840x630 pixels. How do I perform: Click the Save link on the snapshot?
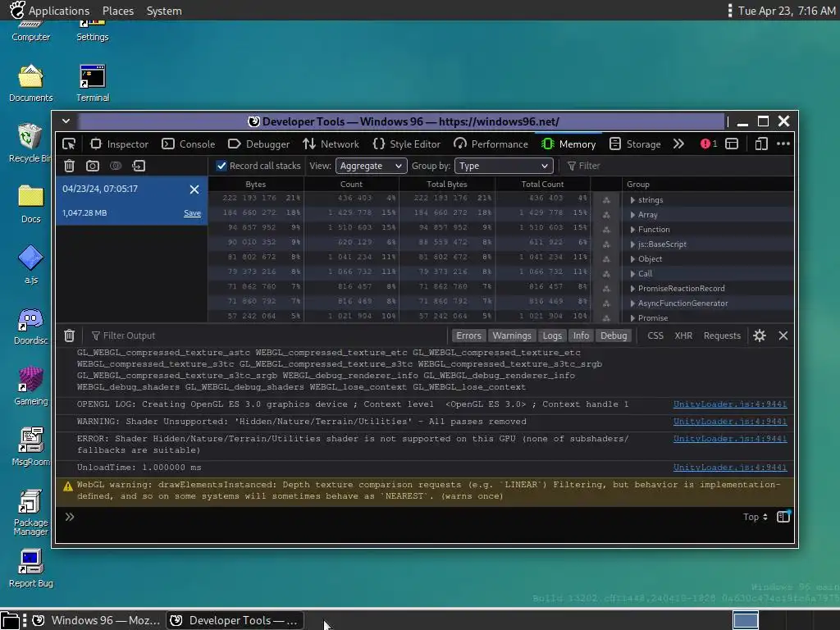[x=192, y=213]
